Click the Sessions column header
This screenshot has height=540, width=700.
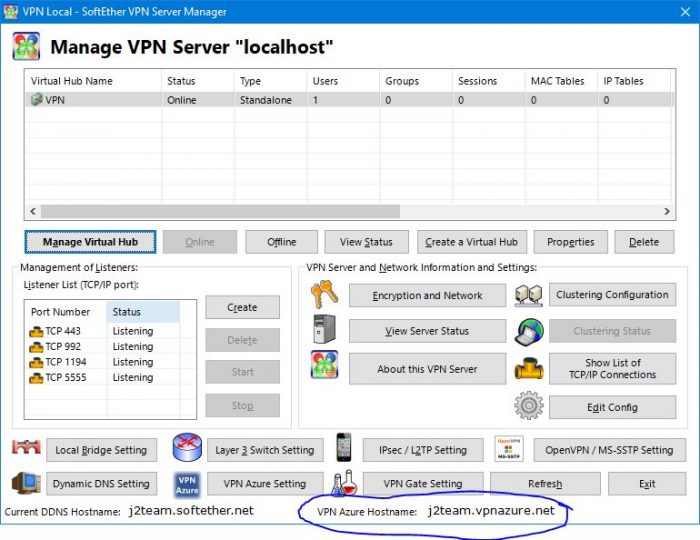click(x=489, y=81)
